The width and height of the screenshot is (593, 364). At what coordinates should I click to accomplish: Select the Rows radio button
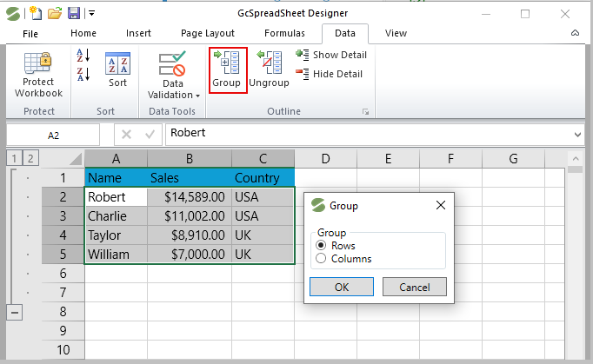click(x=321, y=245)
